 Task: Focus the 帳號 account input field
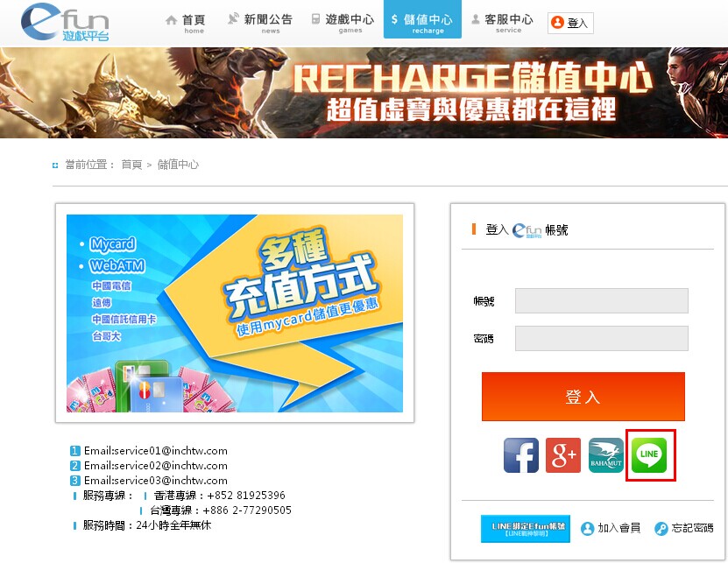(601, 301)
